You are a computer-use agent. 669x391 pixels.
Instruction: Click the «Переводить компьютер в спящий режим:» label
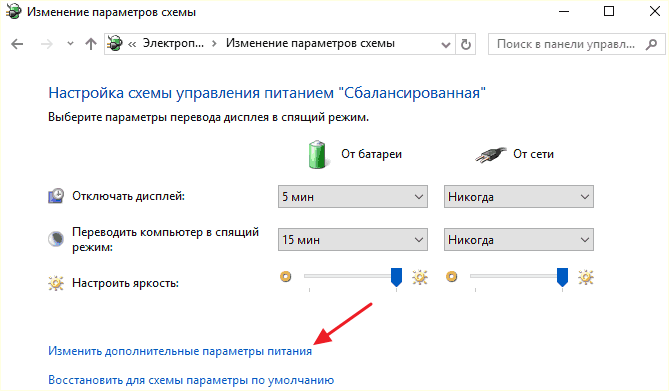point(166,239)
